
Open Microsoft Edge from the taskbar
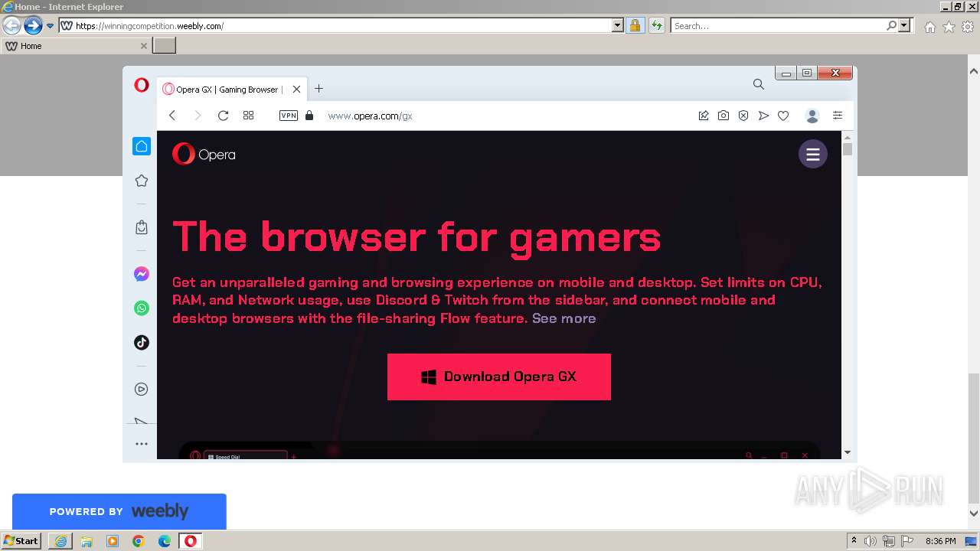point(165,541)
